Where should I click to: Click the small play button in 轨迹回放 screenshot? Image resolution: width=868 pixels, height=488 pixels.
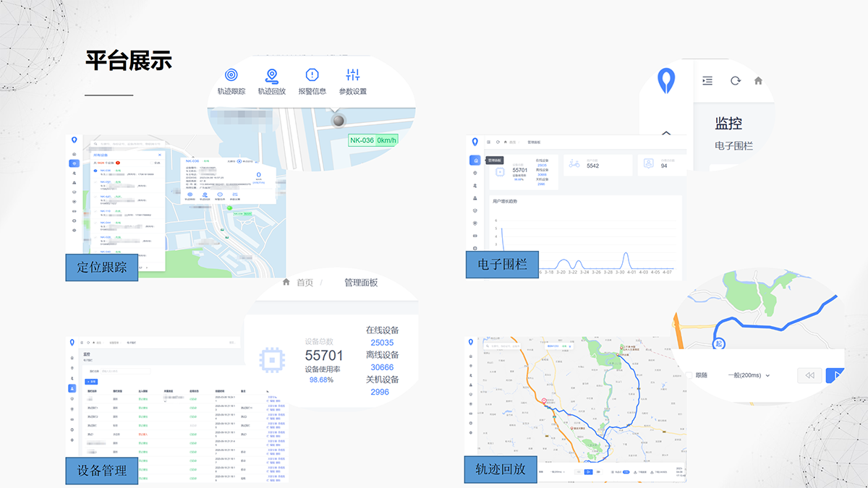pos(589,472)
